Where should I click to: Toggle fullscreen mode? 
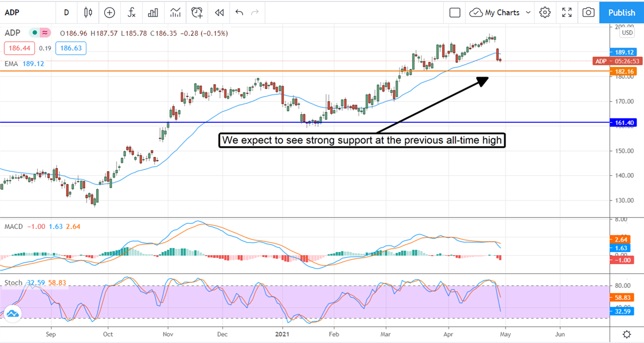[567, 12]
